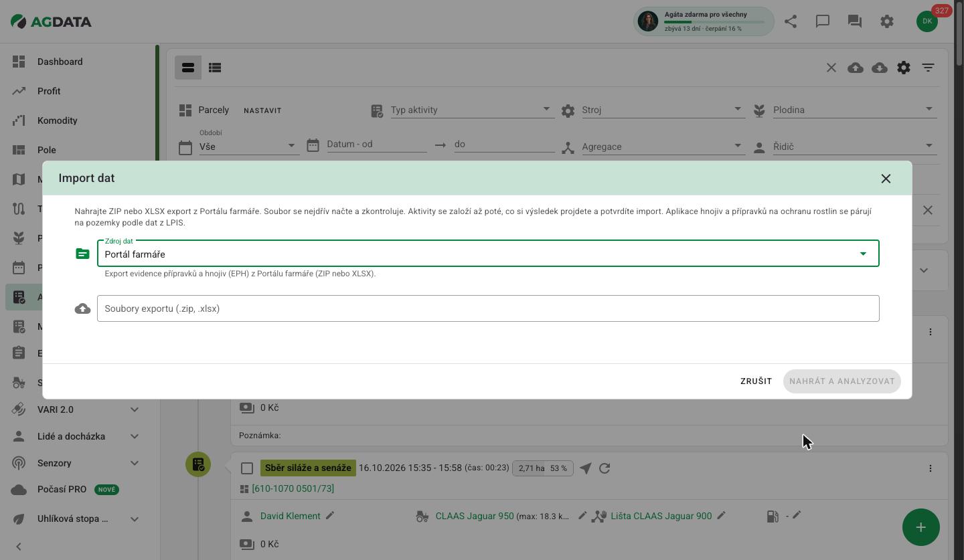The height and width of the screenshot is (560, 964).
Task: Open the single chat bubble icon
Action: click(x=823, y=21)
